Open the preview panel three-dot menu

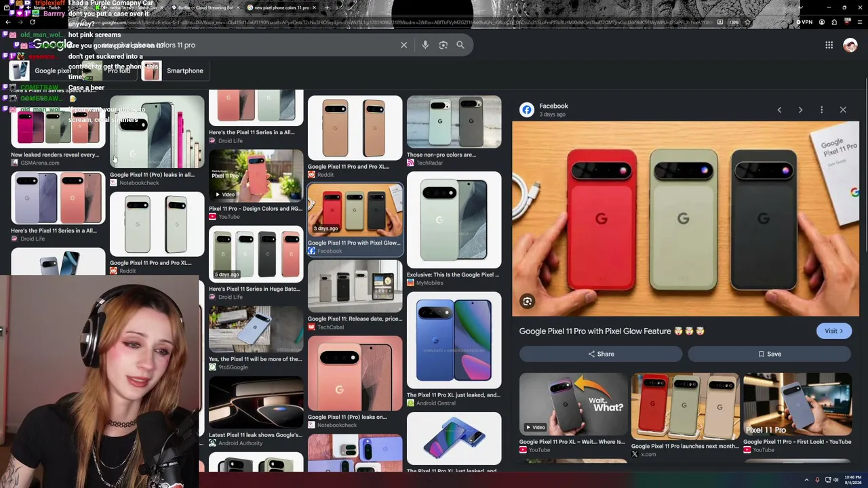[821, 110]
